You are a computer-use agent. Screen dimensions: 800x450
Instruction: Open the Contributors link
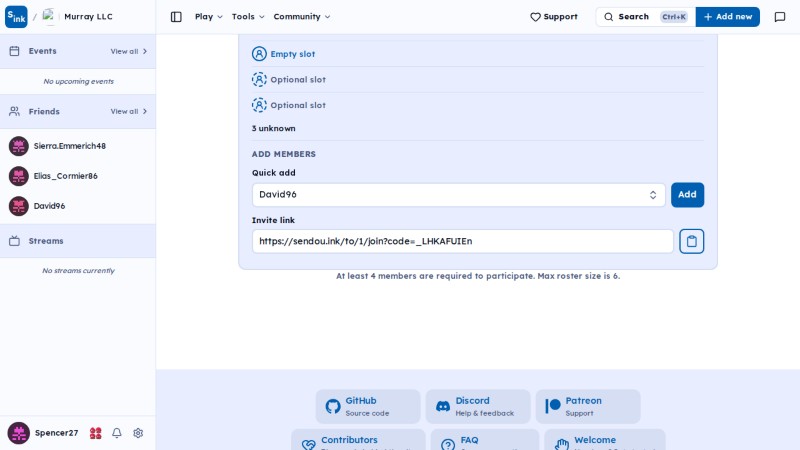[358, 440]
